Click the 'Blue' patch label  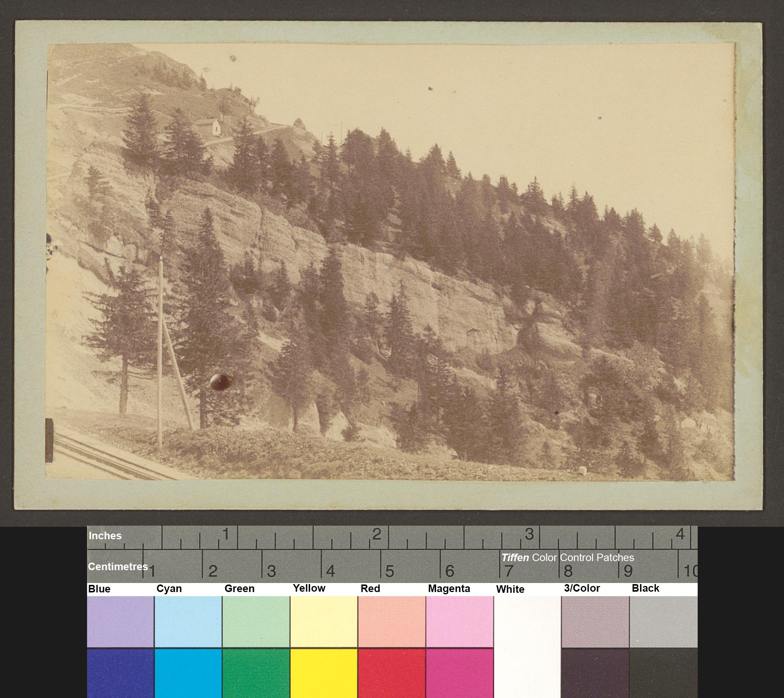pyautogui.click(x=99, y=589)
